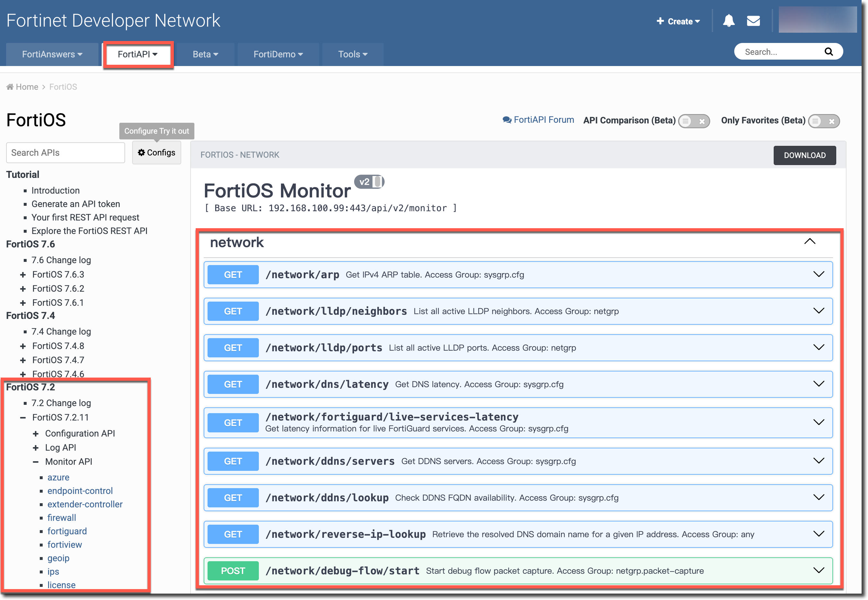Open the Tools menu
868x600 pixels.
(x=353, y=54)
